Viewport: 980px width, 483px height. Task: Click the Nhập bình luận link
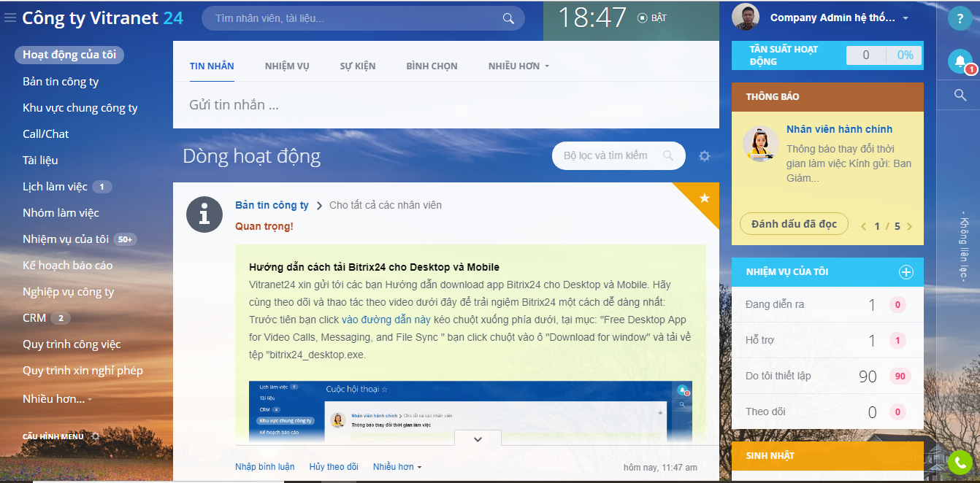click(265, 466)
